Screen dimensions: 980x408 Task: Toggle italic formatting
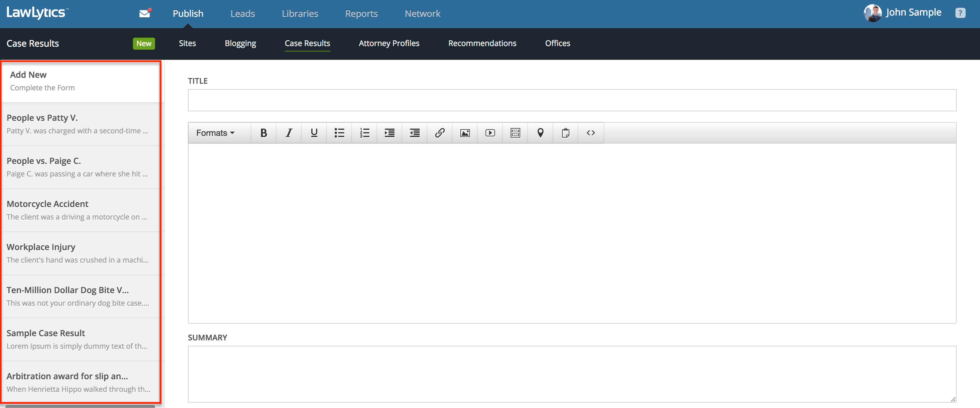click(x=289, y=133)
